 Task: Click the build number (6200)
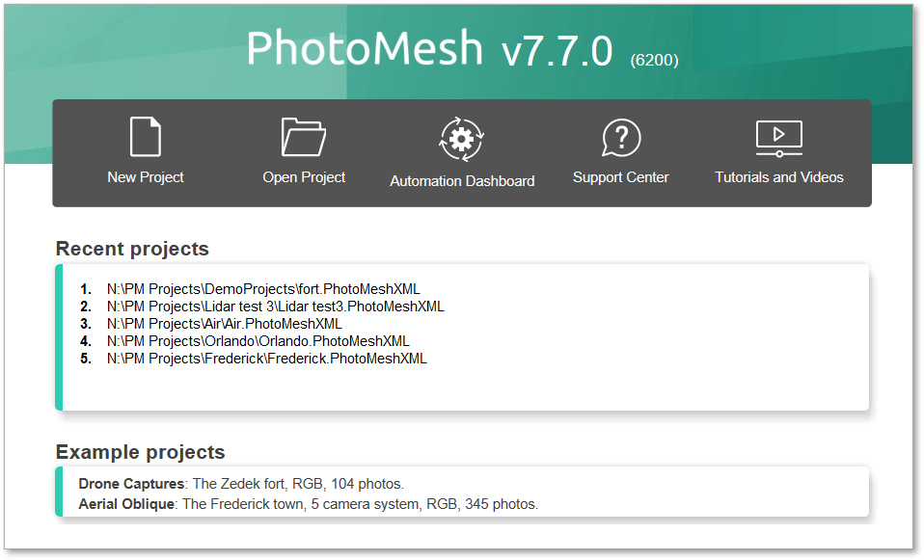(654, 60)
